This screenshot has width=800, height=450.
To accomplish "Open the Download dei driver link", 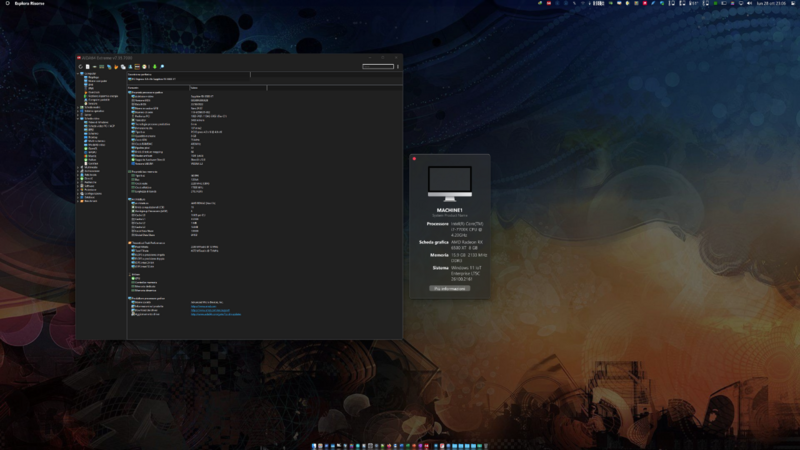I will [210, 310].
